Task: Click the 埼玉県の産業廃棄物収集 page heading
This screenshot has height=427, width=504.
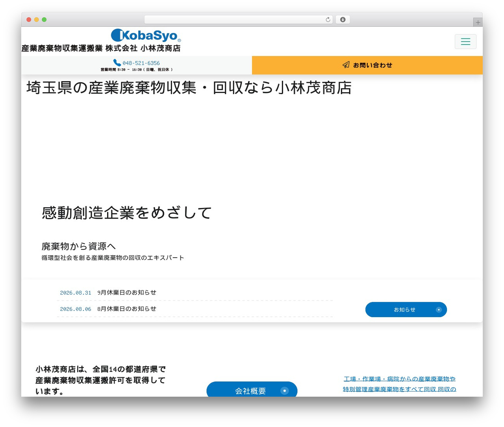Action: click(189, 88)
